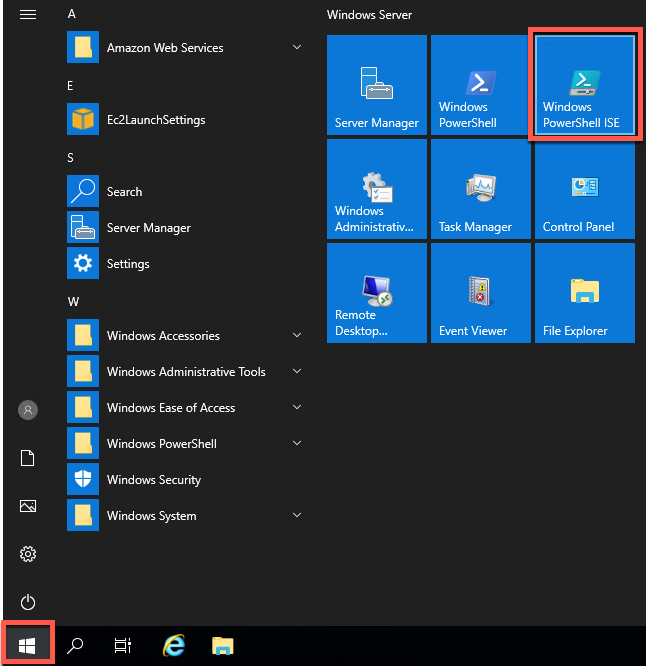Screen dimensions: 646x666
Task: Click the letter A section header
Action: click(x=72, y=14)
